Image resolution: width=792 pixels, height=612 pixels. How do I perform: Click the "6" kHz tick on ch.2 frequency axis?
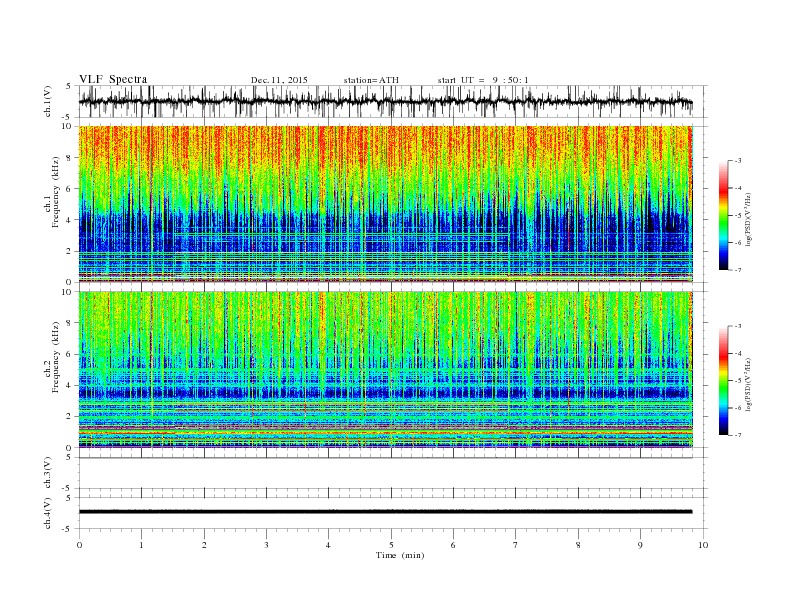[70, 354]
